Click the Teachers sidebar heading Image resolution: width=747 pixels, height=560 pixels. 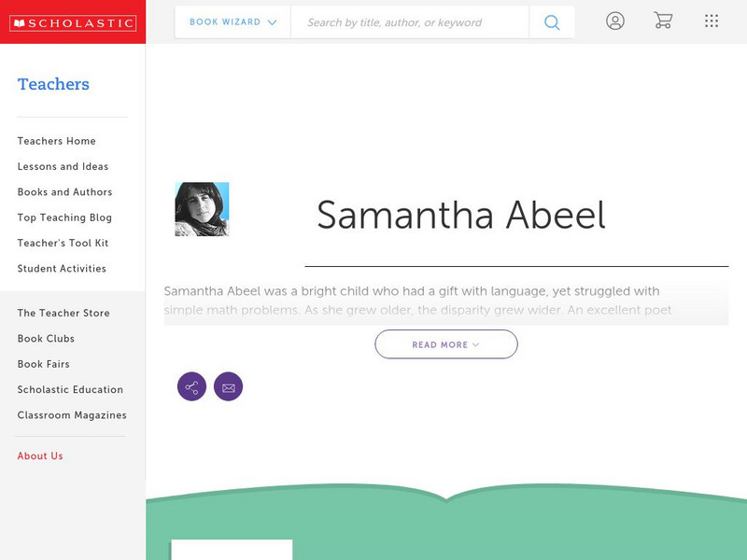tap(53, 84)
